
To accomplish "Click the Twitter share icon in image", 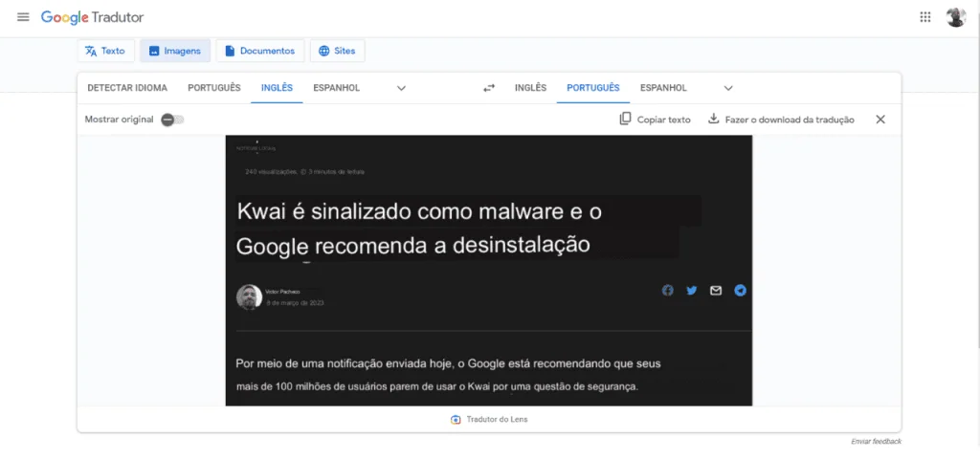I will pyautogui.click(x=691, y=290).
